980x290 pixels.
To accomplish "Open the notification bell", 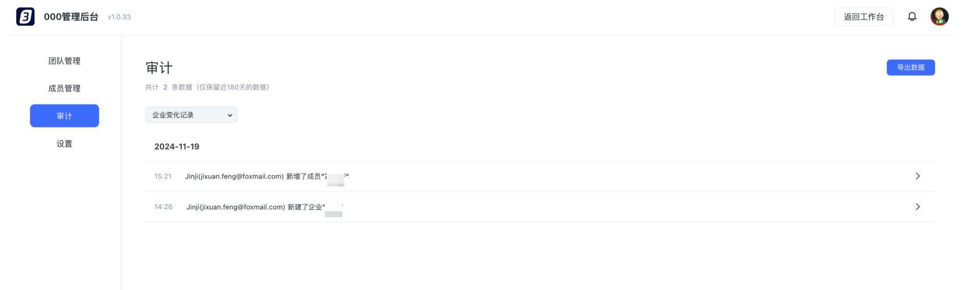I will coord(912,17).
